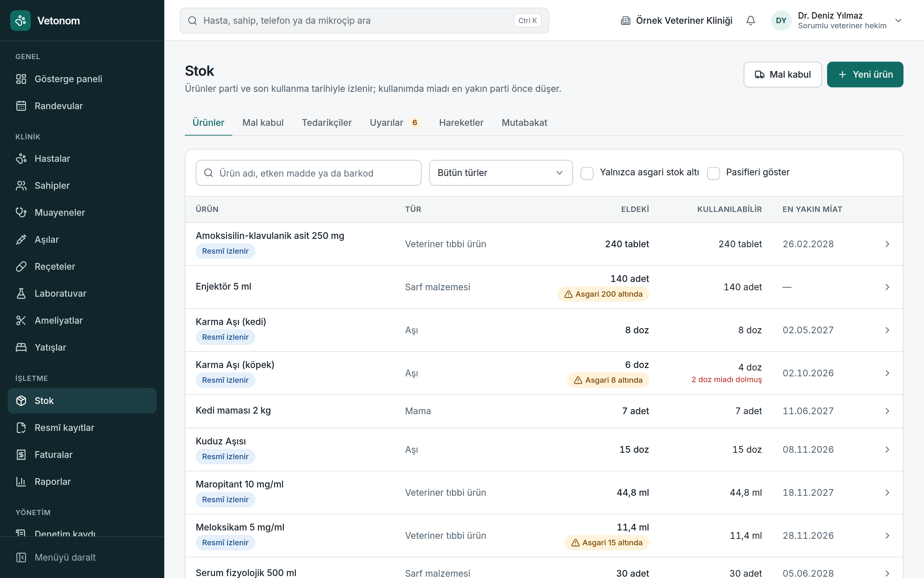The image size is (924, 578).
Task: Switch to the Mal kabul tab
Action: [263, 123]
